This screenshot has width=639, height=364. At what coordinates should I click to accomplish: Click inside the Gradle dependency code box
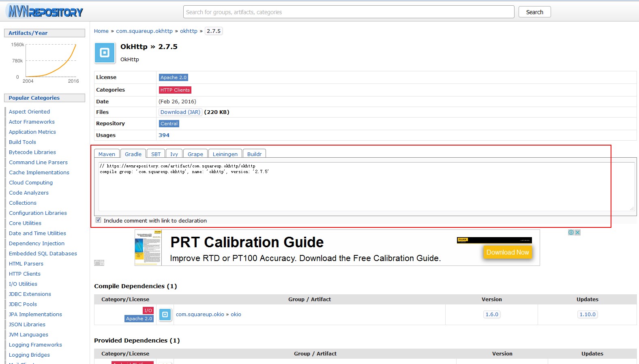[367, 186]
